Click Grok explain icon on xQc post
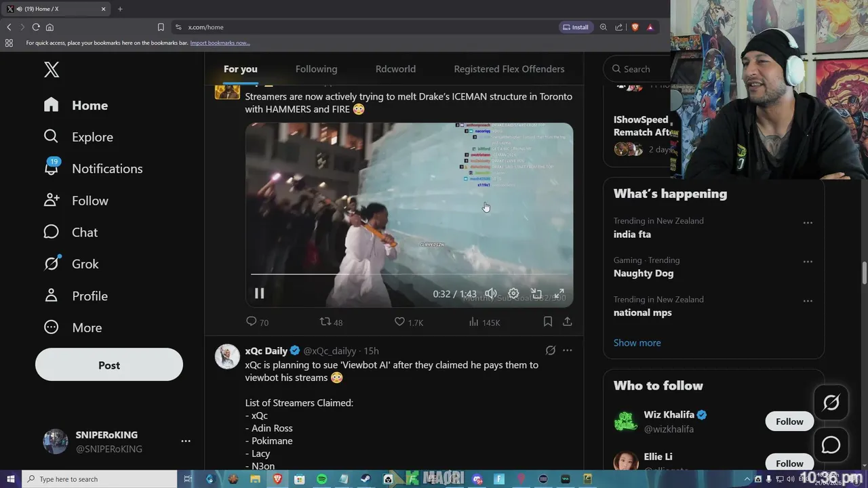This screenshot has width=868, height=488. (551, 350)
